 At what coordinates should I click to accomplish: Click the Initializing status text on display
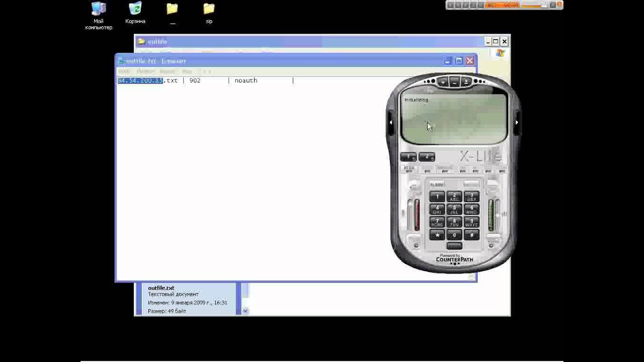417,100
